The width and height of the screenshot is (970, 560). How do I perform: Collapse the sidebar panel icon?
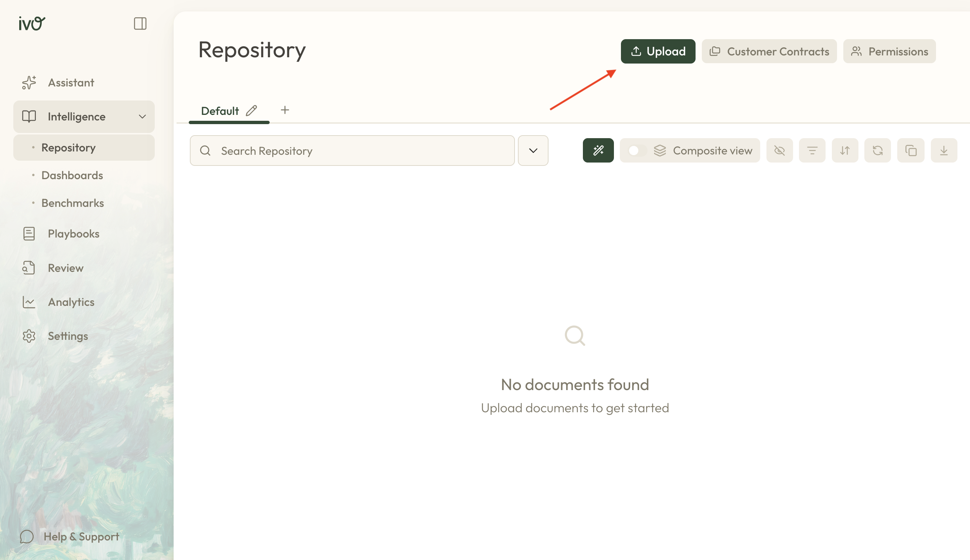coord(140,24)
